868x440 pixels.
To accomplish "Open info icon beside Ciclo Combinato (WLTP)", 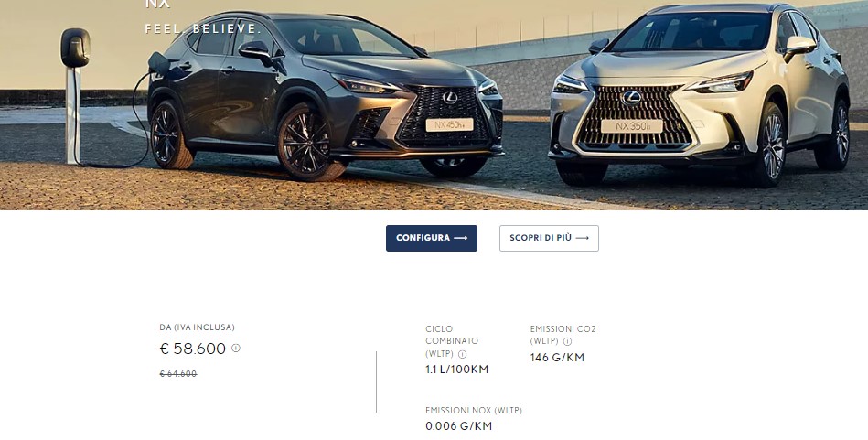I will pyautogui.click(x=462, y=354).
